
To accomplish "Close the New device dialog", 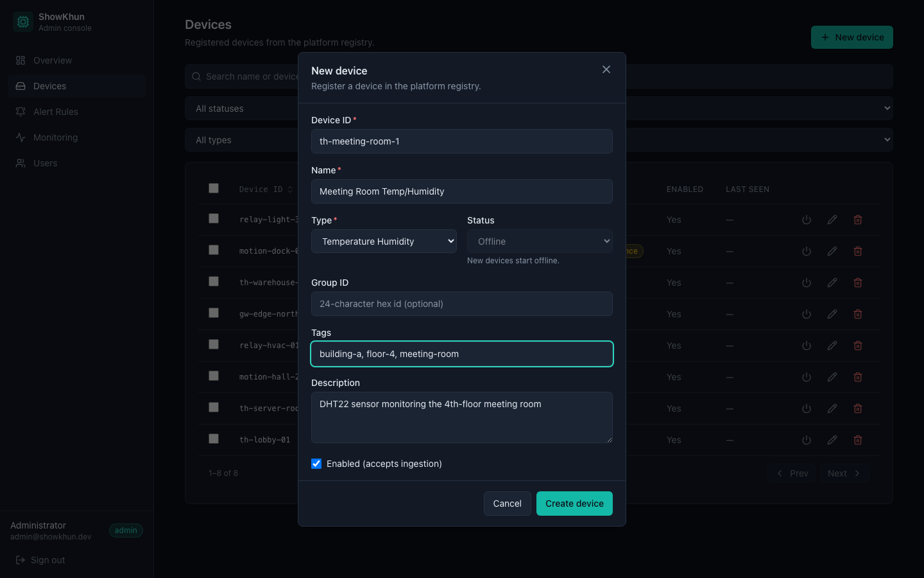I will (606, 69).
